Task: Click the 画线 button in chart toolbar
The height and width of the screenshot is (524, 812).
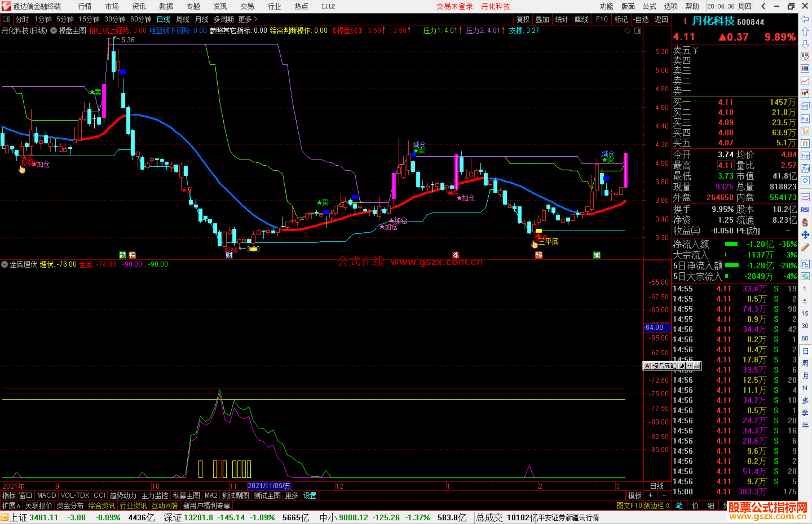Action: click(x=582, y=19)
